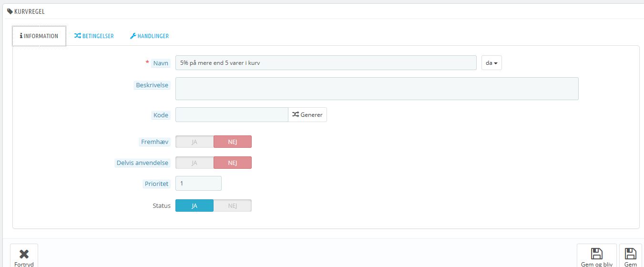
Task: Click the Delvis anvendelse label
Action: (143, 163)
